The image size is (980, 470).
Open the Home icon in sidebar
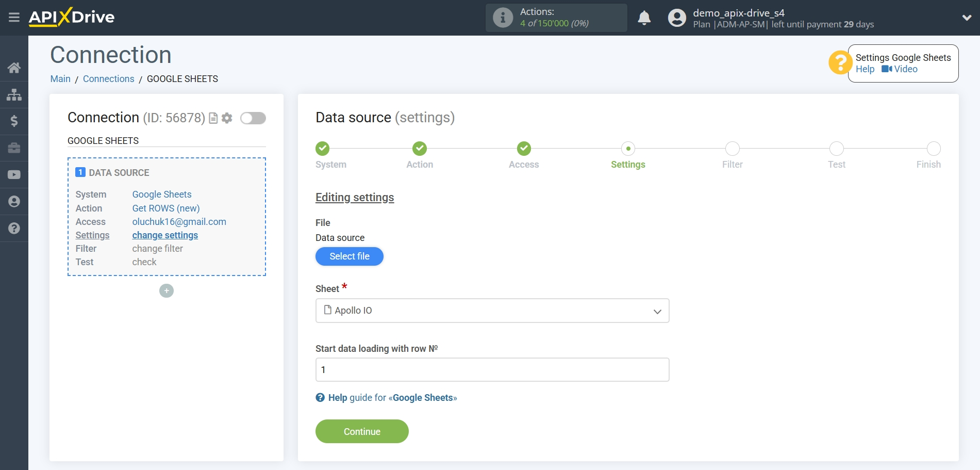tap(14, 67)
